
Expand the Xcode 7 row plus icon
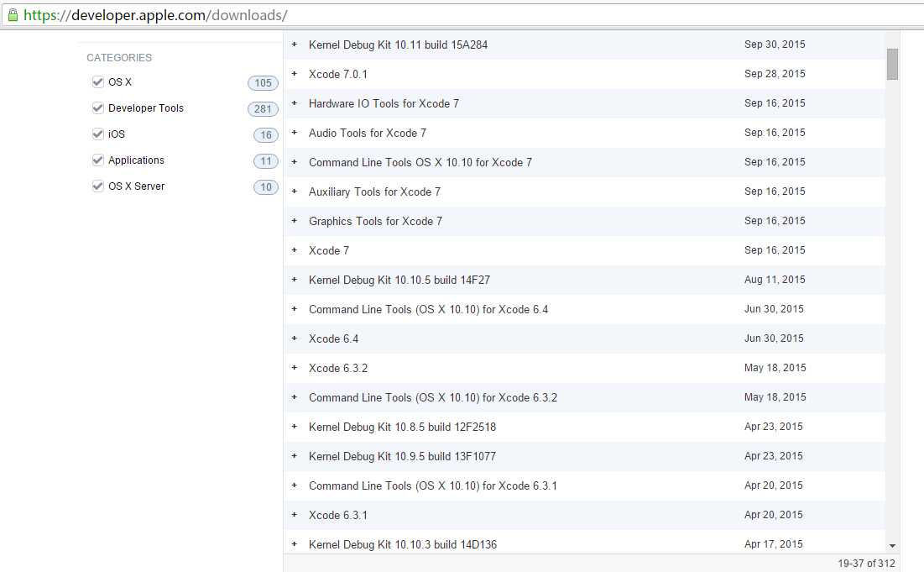294,250
